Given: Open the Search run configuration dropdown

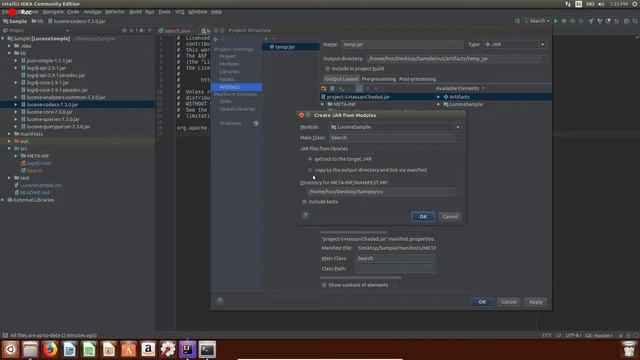Looking at the screenshot, I should click(x=537, y=21).
